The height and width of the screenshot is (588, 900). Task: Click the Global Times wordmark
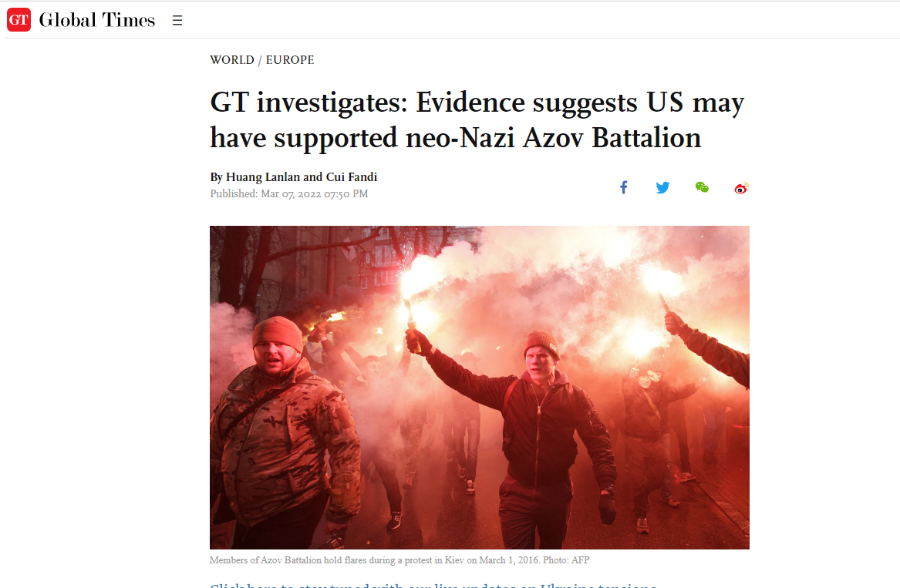click(x=97, y=20)
